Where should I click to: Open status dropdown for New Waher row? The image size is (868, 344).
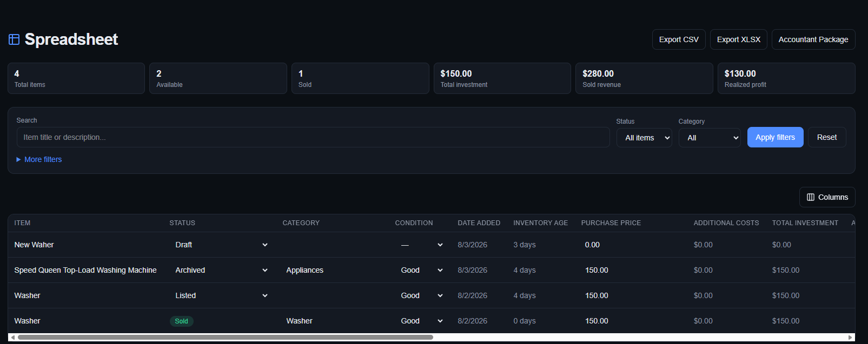(221, 245)
